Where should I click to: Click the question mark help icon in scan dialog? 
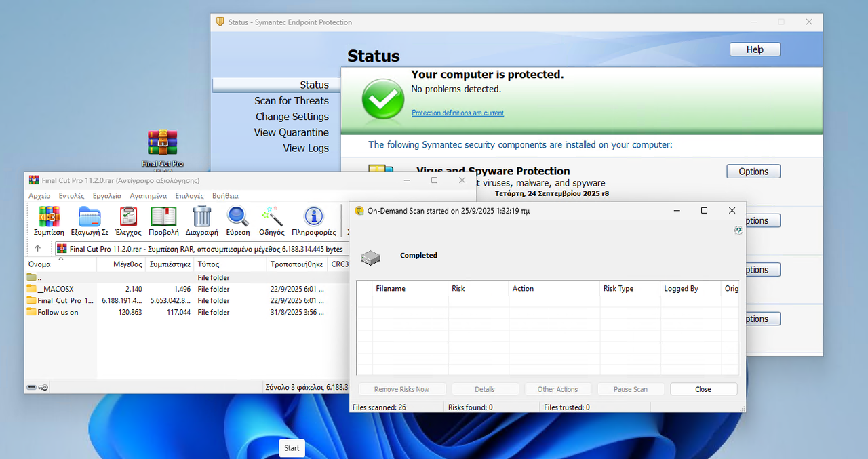pyautogui.click(x=738, y=231)
